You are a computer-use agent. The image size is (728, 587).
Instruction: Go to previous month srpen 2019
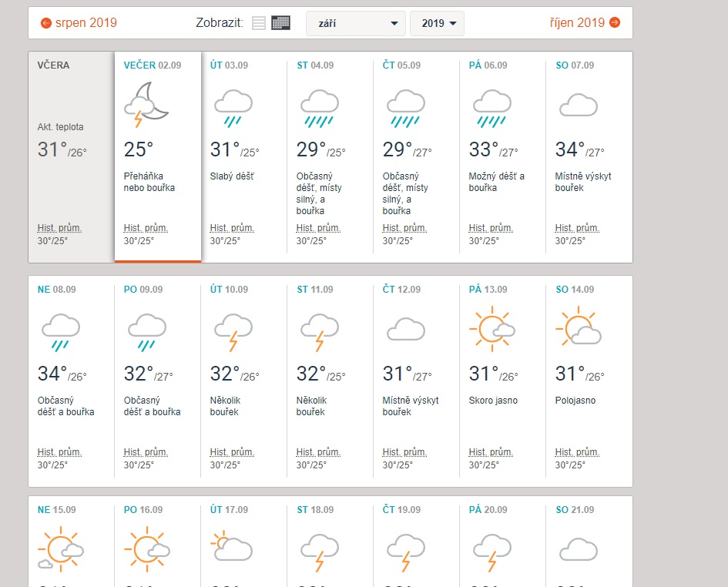79,22
